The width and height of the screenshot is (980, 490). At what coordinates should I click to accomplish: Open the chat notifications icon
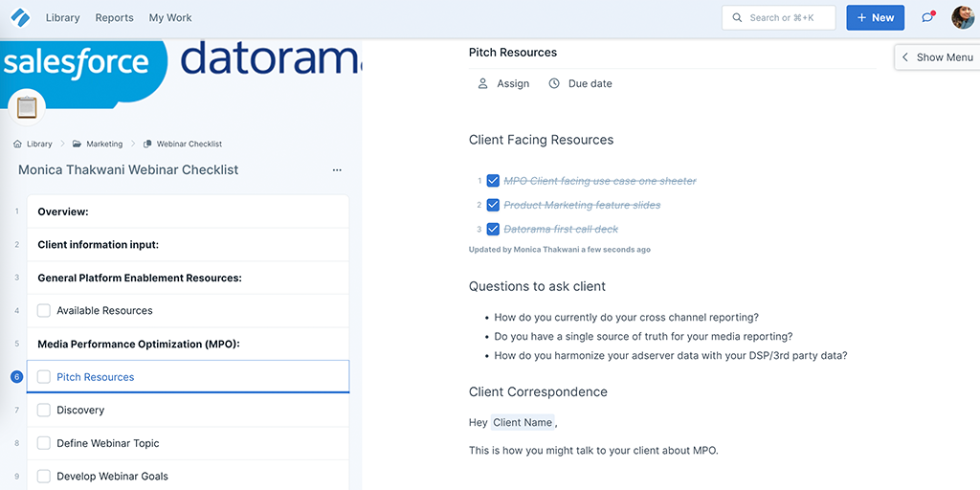pos(927,17)
